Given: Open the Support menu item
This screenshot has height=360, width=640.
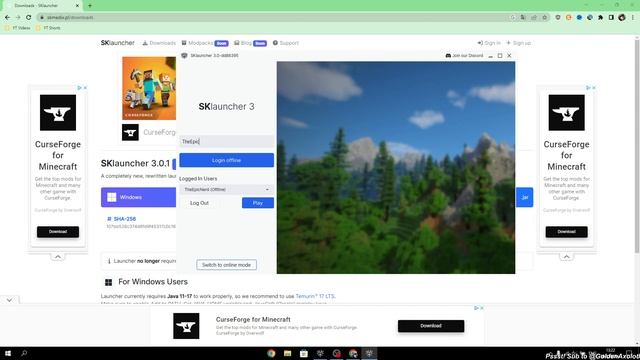Looking at the screenshot, I should [286, 43].
